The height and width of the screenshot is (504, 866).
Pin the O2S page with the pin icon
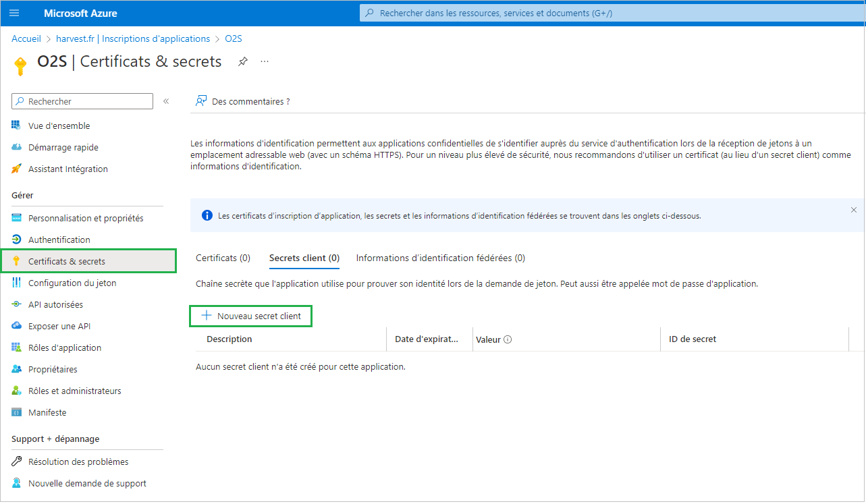(x=243, y=61)
